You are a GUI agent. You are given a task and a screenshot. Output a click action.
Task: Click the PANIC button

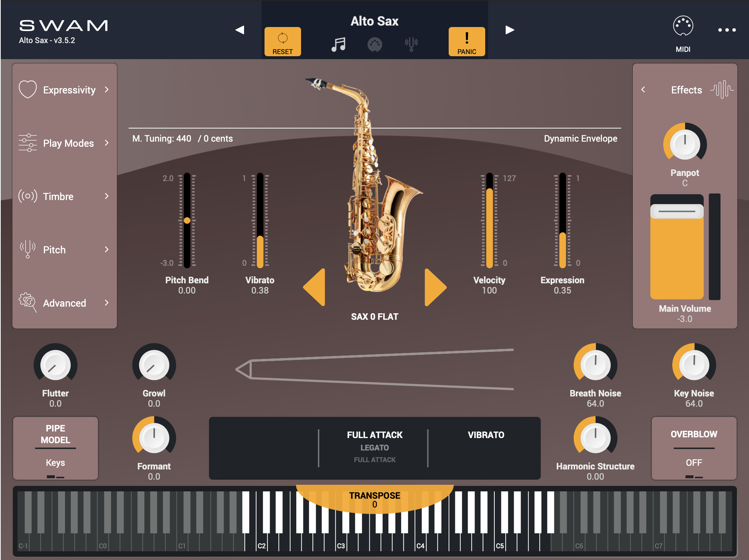[467, 42]
